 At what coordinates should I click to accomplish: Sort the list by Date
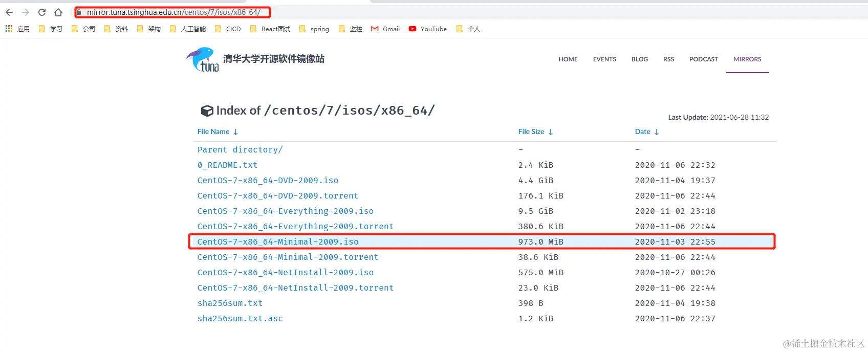pos(647,132)
